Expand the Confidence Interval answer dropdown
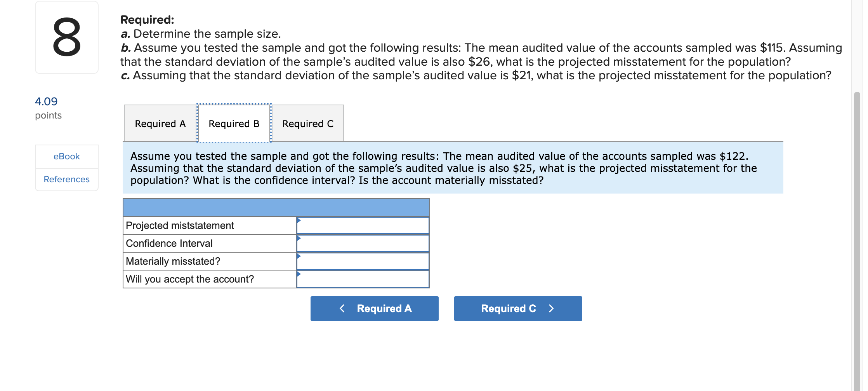 pyautogui.click(x=298, y=239)
